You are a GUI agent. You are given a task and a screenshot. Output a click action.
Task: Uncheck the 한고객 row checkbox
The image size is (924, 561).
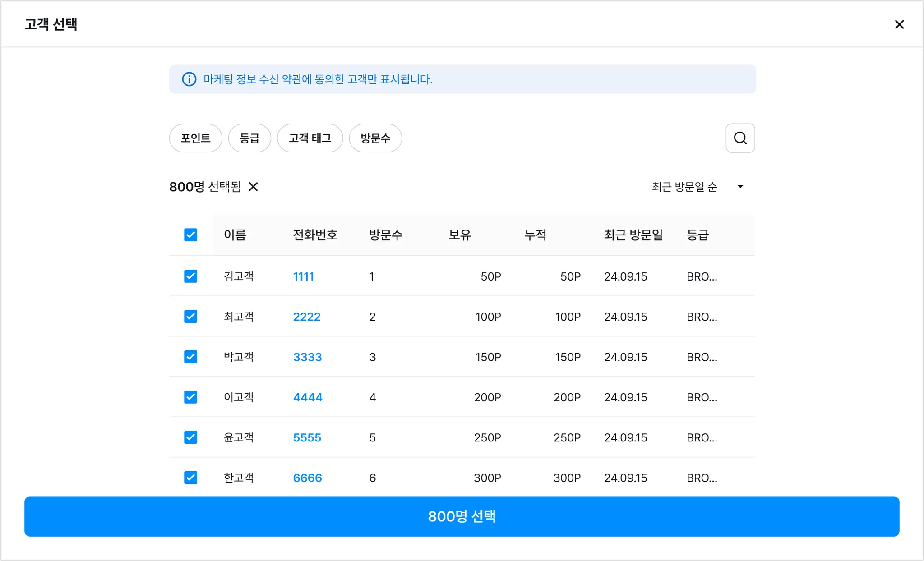pyautogui.click(x=190, y=477)
